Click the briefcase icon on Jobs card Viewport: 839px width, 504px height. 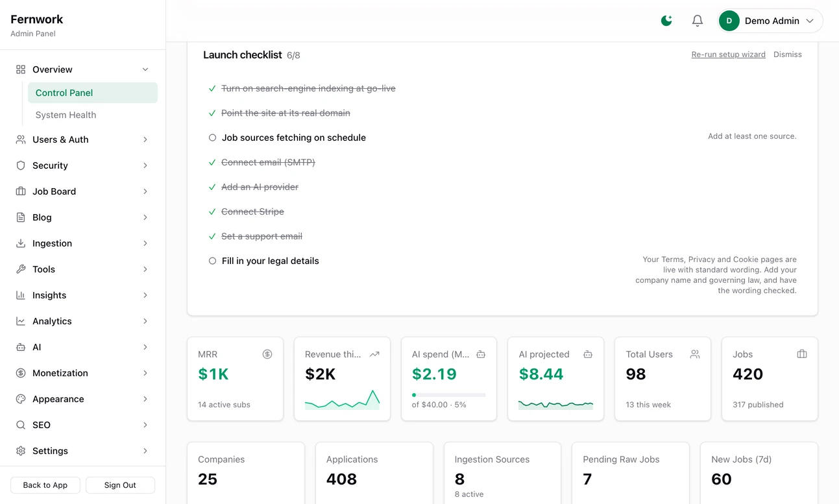[802, 354]
